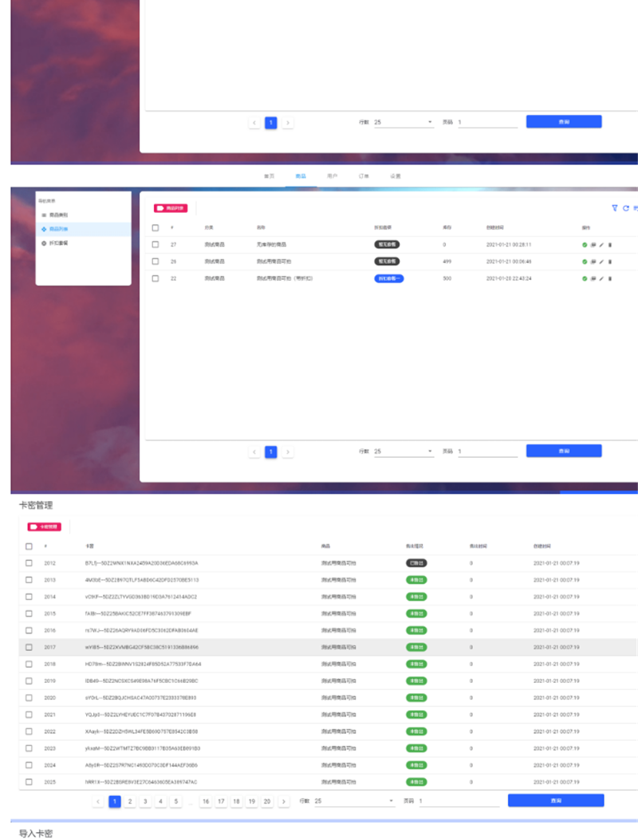Click the pink button above the card list
This screenshot has width=638, height=840.
pyautogui.click(x=45, y=526)
